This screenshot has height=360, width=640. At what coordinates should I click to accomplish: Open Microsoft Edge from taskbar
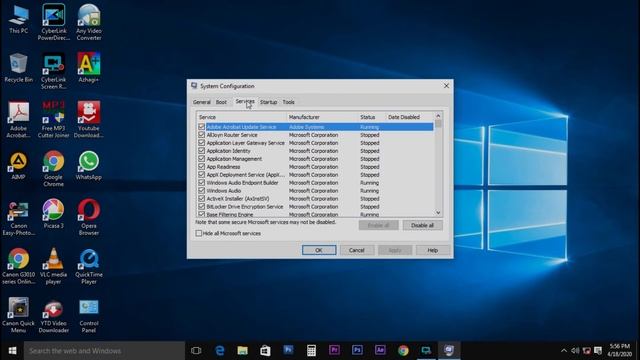click(x=220, y=350)
